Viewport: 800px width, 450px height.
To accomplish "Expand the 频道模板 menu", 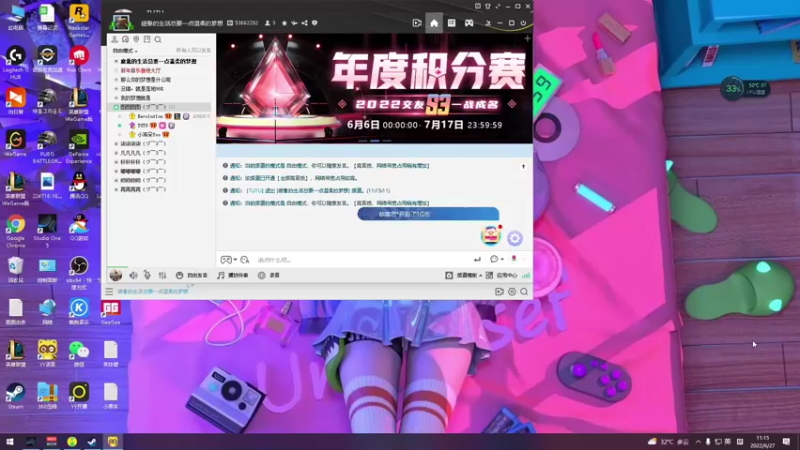I will point(464,275).
